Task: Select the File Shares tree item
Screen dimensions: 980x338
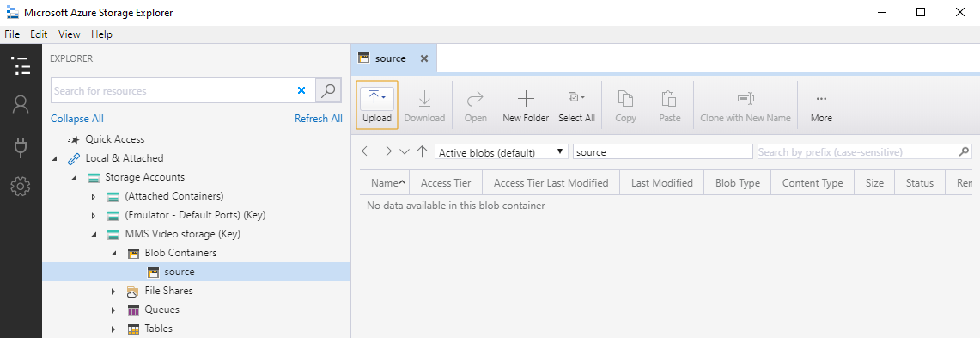Action: [168, 291]
